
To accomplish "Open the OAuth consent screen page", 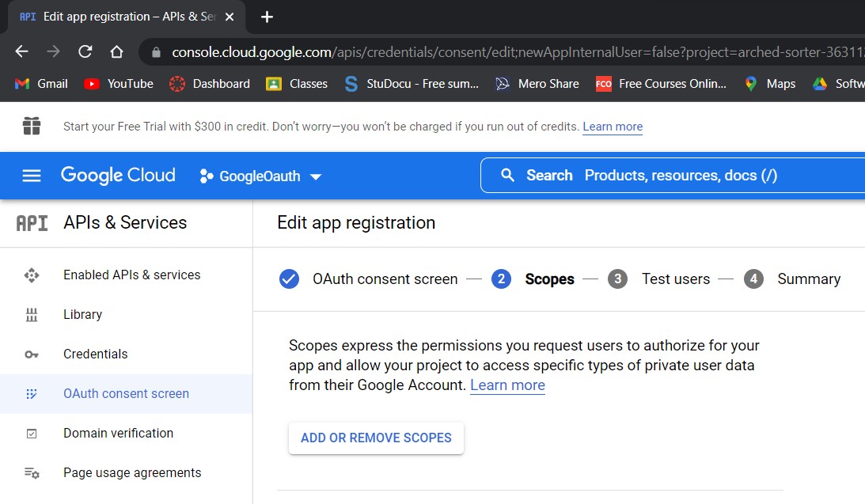I will click(x=125, y=393).
